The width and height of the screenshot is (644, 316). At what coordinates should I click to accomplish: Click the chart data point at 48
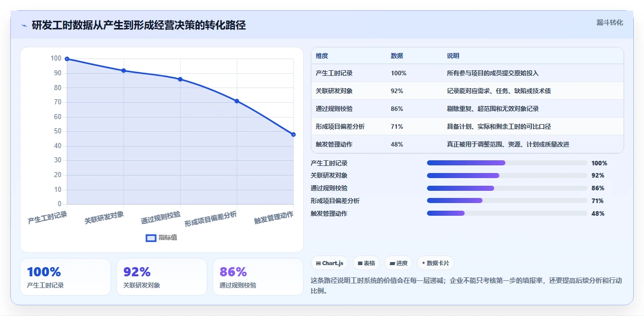[293, 134]
